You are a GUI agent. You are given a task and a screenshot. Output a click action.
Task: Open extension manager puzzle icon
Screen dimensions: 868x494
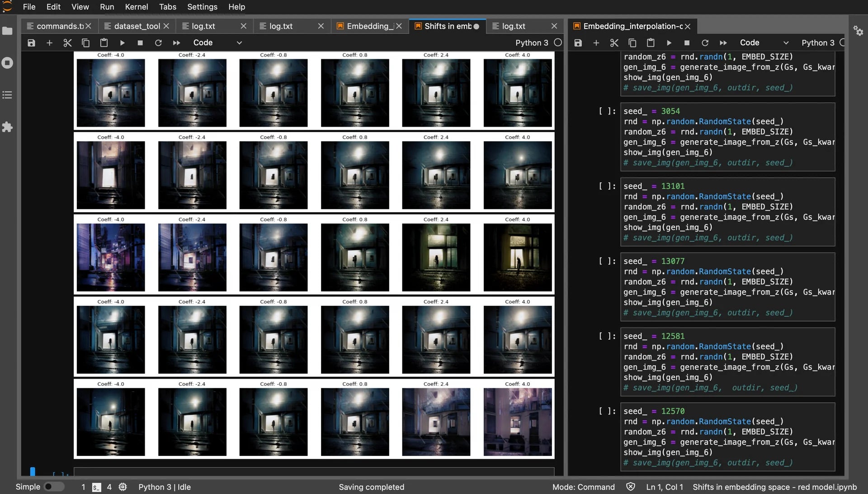coord(7,127)
